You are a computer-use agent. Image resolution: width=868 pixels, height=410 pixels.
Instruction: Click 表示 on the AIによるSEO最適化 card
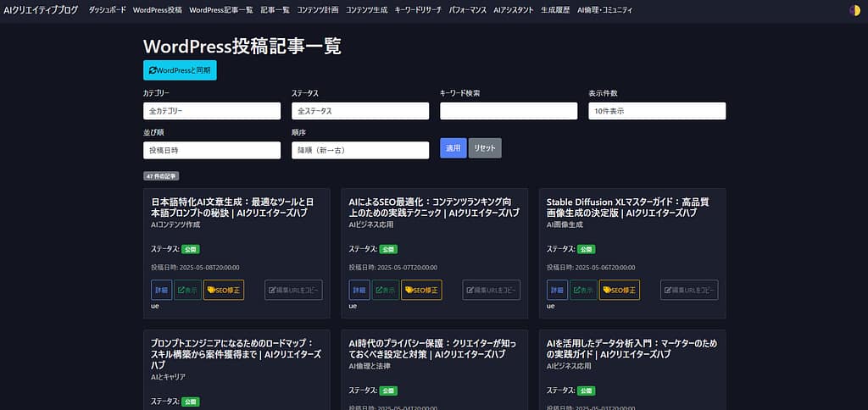pyautogui.click(x=386, y=290)
